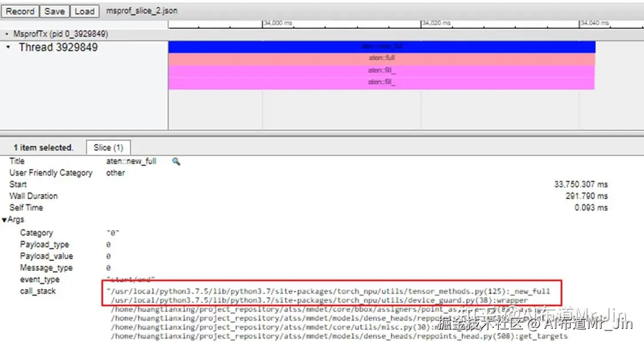The image size is (644, 342).
Task: Click the device_guard.py(38) wrapper line
Action: pyautogui.click(x=319, y=300)
